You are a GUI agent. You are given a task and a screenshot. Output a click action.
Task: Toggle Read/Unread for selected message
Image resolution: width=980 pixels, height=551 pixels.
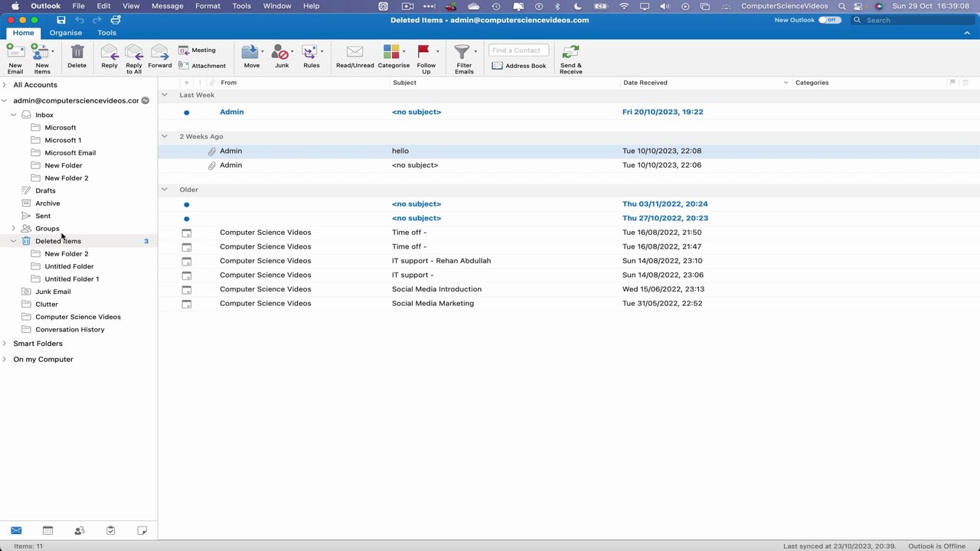pyautogui.click(x=354, y=53)
